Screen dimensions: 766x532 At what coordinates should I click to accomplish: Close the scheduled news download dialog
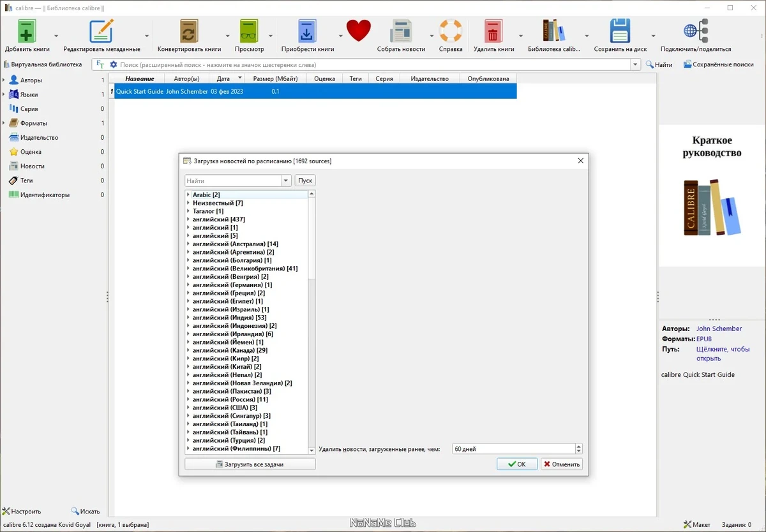(x=580, y=161)
